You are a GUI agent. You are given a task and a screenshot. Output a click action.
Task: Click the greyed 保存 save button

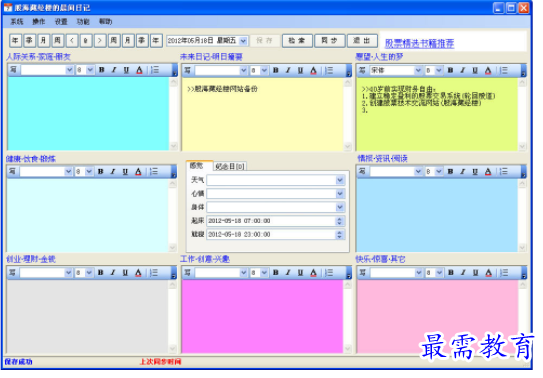coord(265,41)
